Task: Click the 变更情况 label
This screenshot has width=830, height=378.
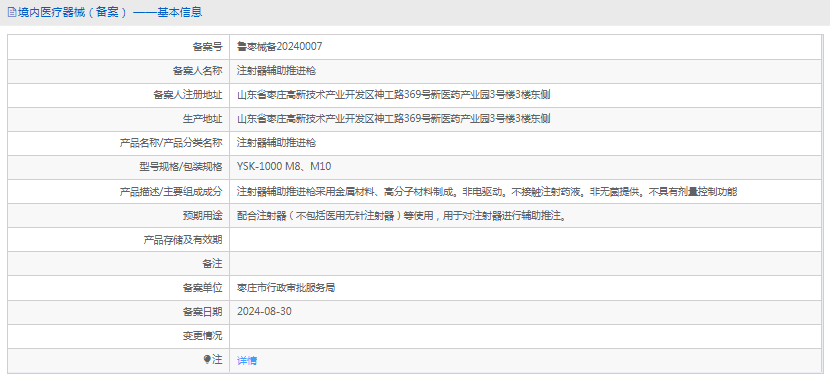Action: 203,336
